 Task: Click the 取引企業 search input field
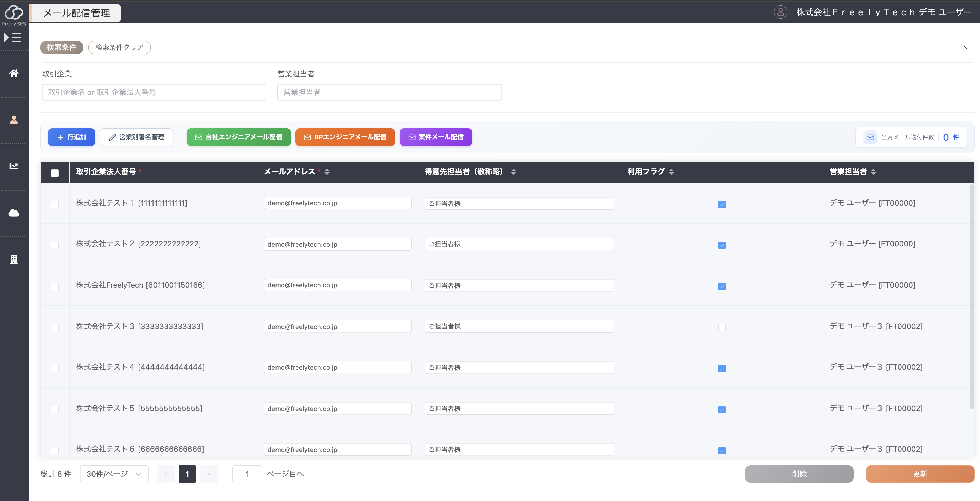click(x=154, y=92)
